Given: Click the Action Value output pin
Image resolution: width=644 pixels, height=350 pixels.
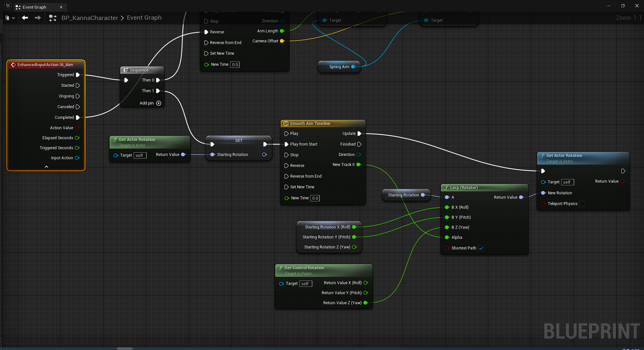Looking at the screenshot, I should coord(77,128).
